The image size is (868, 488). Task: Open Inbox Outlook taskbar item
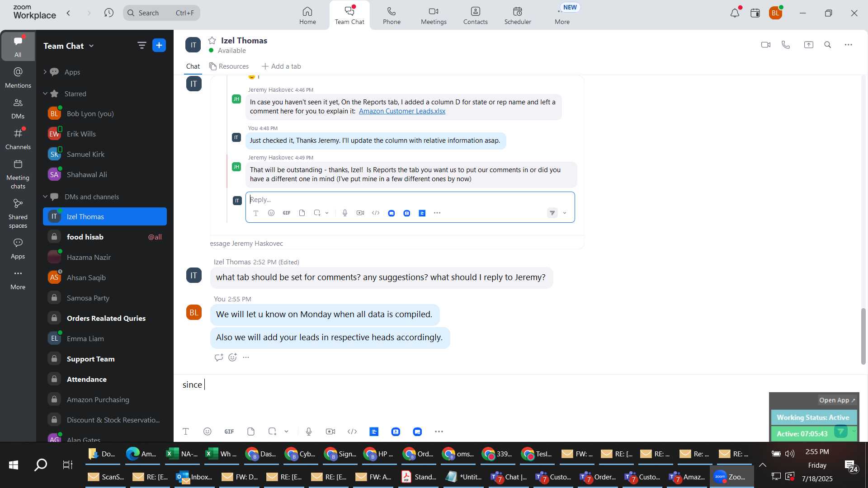194,477
